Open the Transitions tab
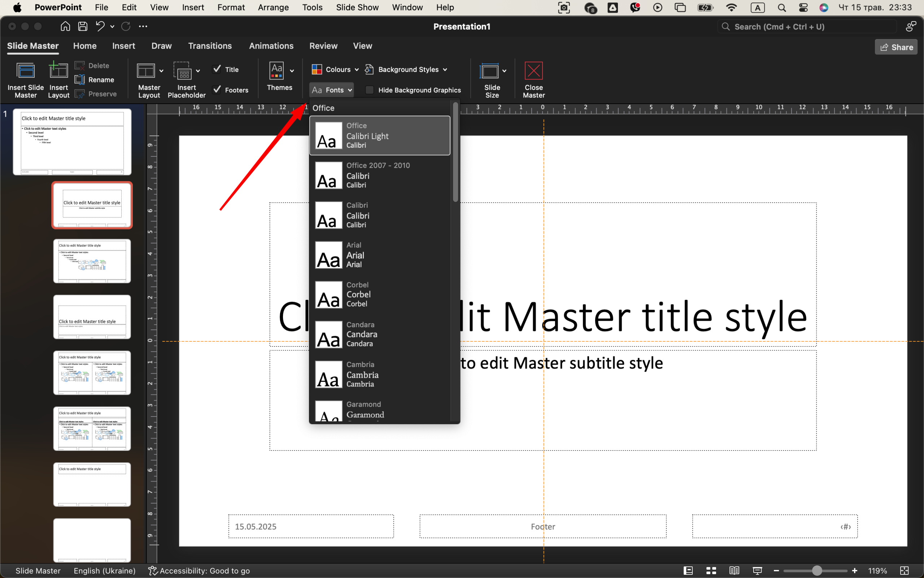 [x=210, y=46]
